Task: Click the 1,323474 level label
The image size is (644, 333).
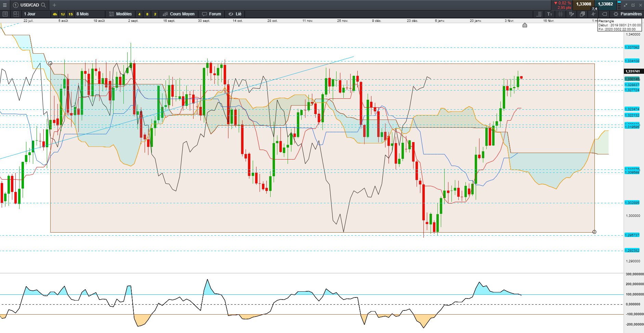Action: point(632,109)
